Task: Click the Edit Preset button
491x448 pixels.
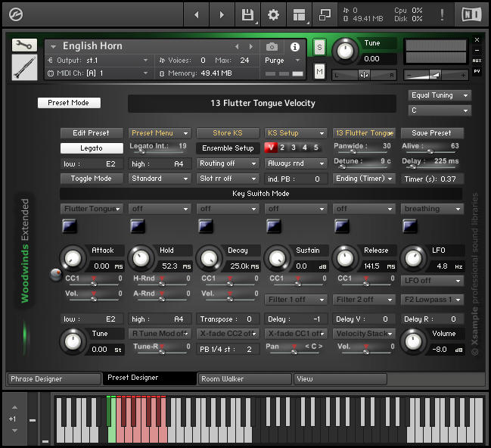Action: pyautogui.click(x=92, y=133)
